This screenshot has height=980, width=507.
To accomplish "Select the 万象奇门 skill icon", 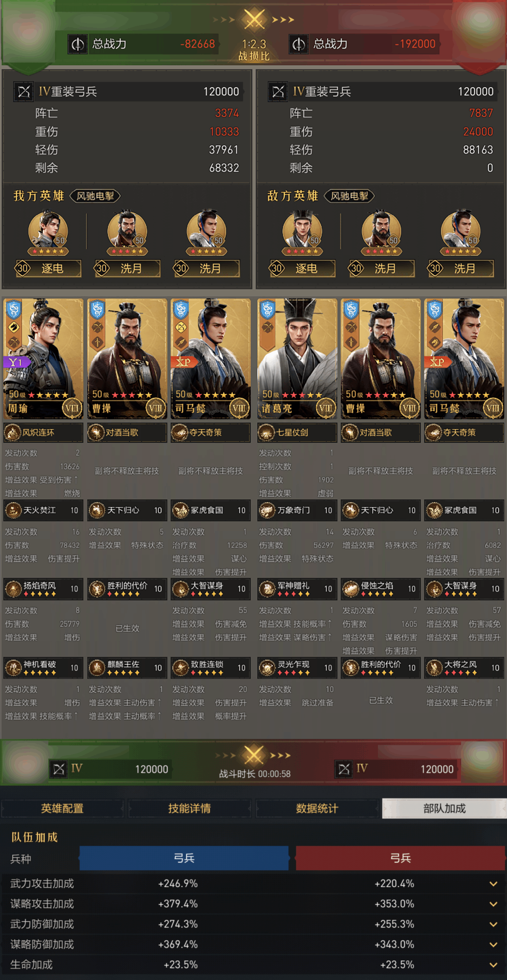I will click(267, 510).
